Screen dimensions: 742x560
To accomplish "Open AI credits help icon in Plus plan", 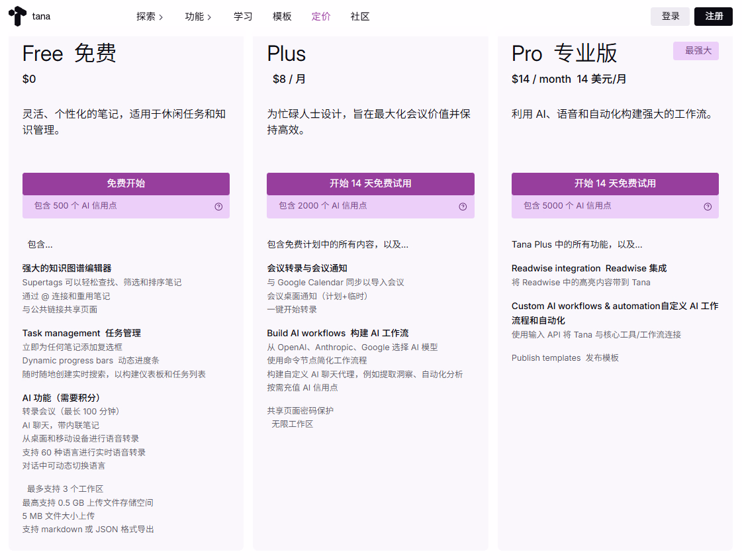I will tap(463, 207).
